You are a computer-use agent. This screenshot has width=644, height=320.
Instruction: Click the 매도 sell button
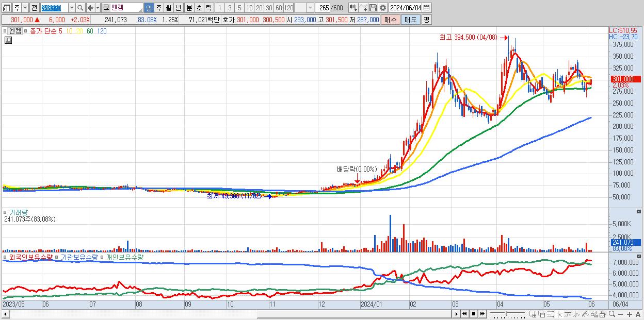point(411,20)
